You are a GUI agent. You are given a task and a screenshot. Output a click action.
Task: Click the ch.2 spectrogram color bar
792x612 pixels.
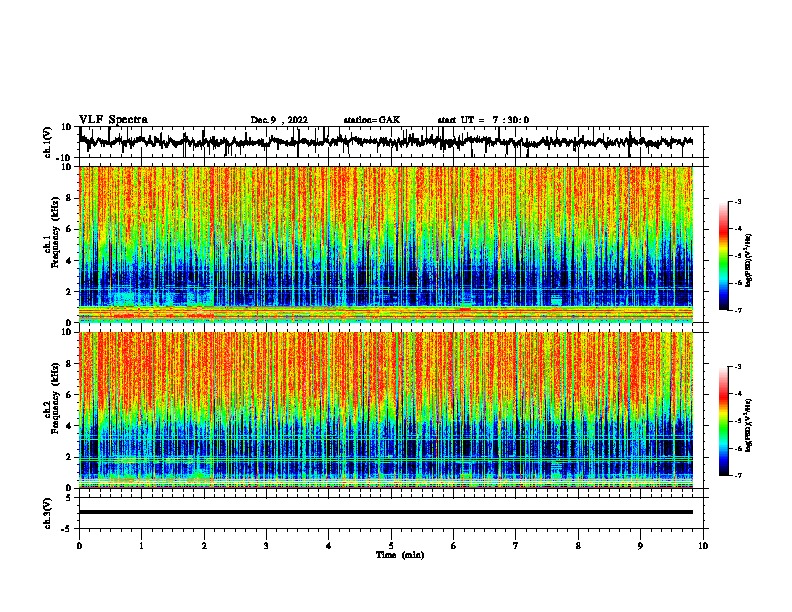tap(724, 421)
